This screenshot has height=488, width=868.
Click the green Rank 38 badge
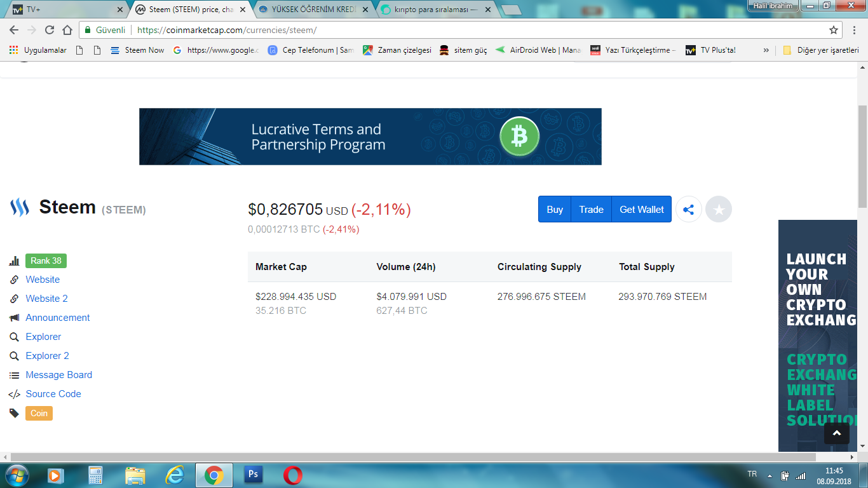tap(46, 261)
